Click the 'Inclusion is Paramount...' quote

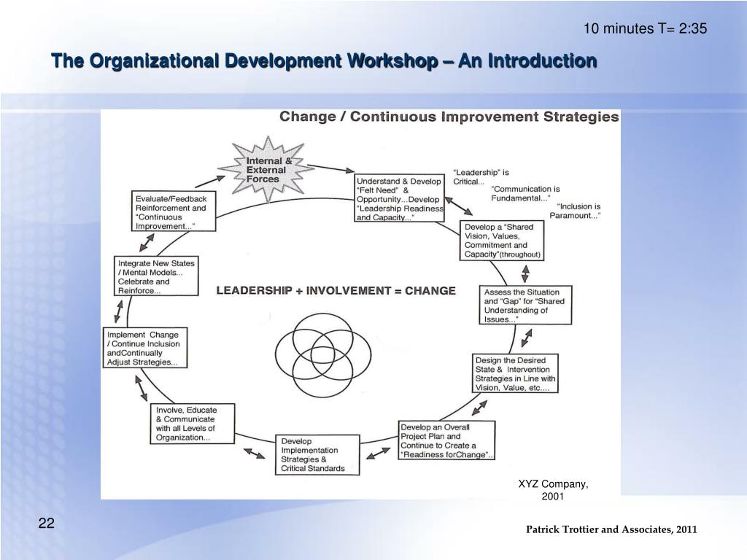pos(575,211)
